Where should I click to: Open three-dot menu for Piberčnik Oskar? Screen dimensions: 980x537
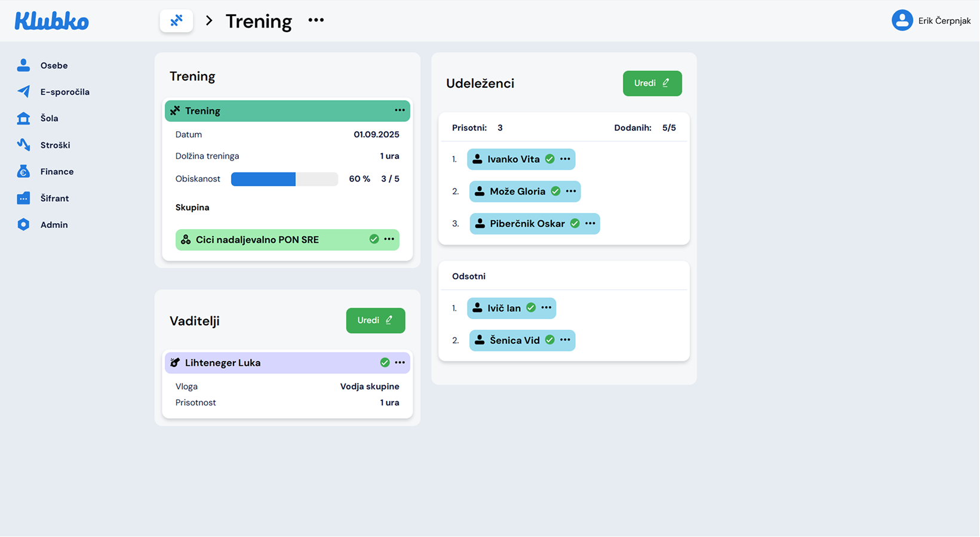pyautogui.click(x=590, y=223)
